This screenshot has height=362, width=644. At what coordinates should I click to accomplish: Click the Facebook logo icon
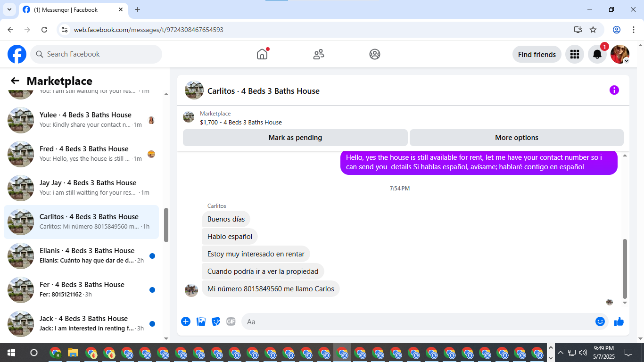[x=17, y=54]
